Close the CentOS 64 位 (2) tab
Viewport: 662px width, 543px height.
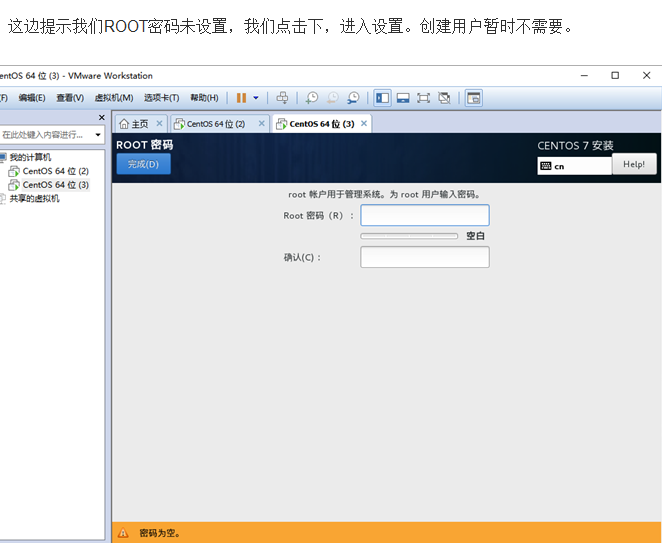(x=261, y=123)
